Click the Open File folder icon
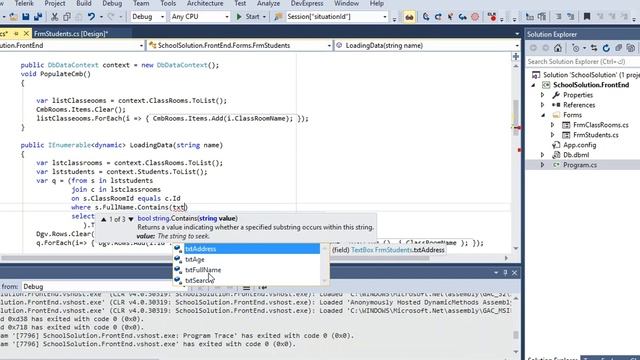This screenshot has height=360, width=640. (x=13, y=17)
